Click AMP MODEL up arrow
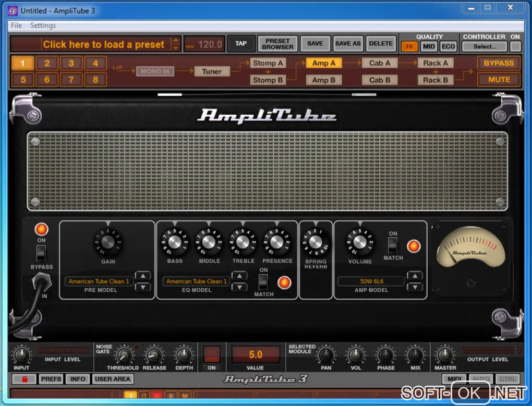 pyautogui.click(x=415, y=276)
